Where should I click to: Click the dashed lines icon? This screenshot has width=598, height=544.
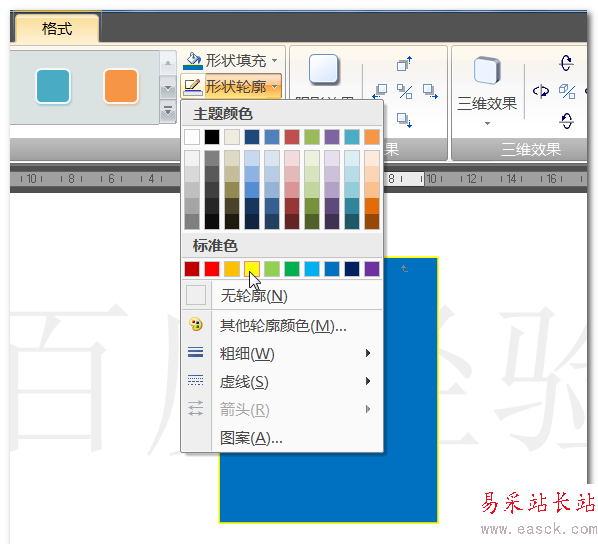pos(196,380)
